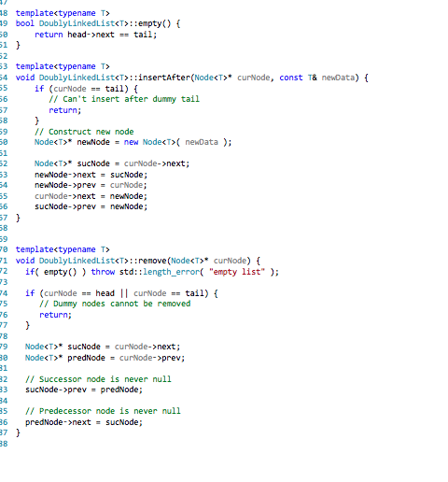This screenshot has height=482, width=448.
Task: Click the line 'newNode->prev = curNode;'
Action: pos(91,185)
